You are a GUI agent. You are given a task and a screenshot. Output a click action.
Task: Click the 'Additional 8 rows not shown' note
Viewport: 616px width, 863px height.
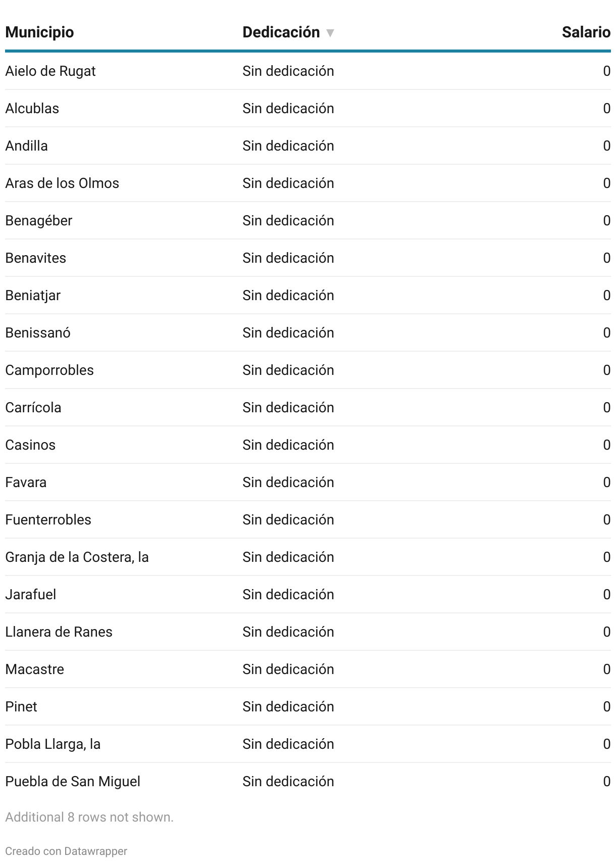pos(89,817)
